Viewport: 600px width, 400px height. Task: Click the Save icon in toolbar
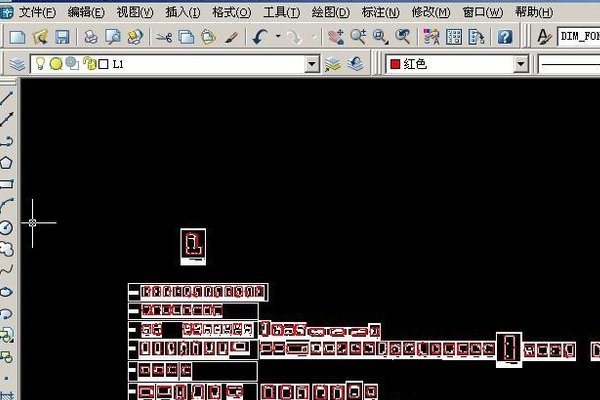coord(62,37)
